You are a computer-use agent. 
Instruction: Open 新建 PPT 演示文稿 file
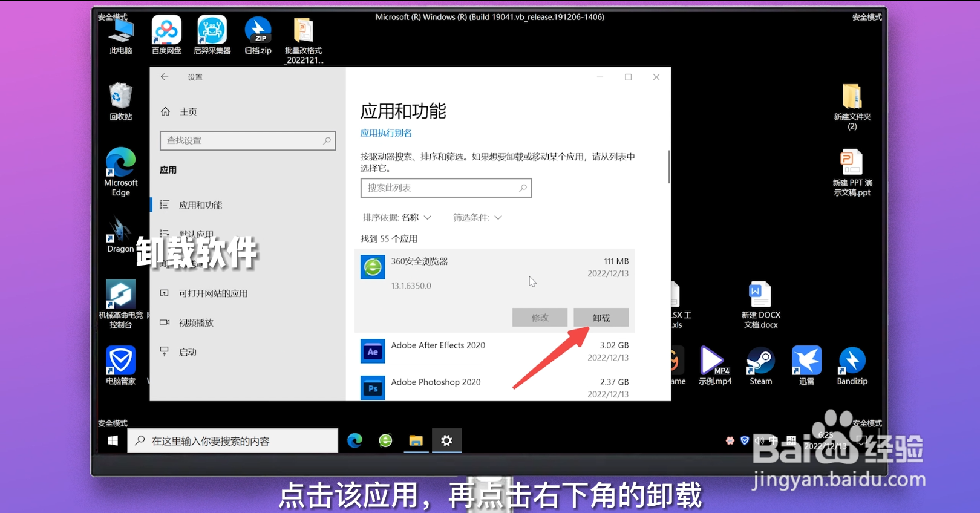852,173
